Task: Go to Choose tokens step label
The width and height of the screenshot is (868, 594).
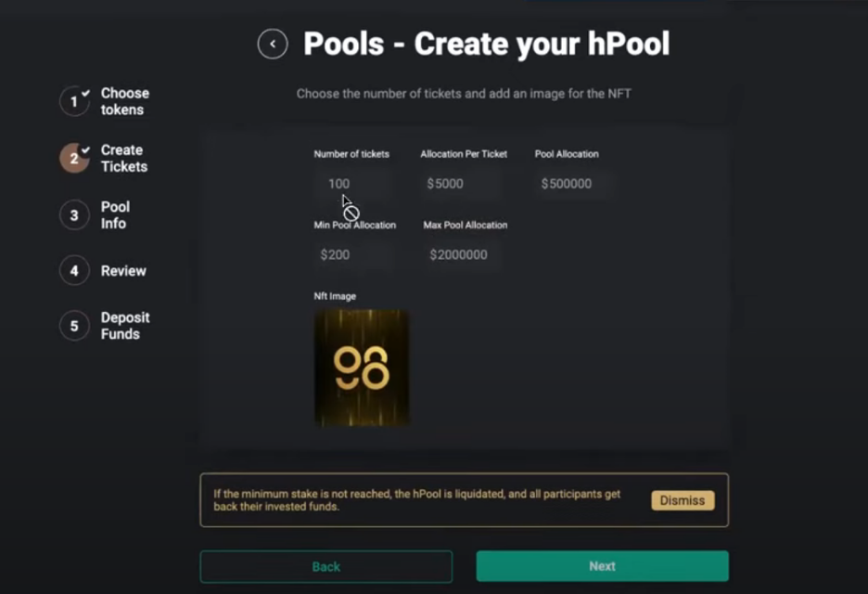Action: 124,101
